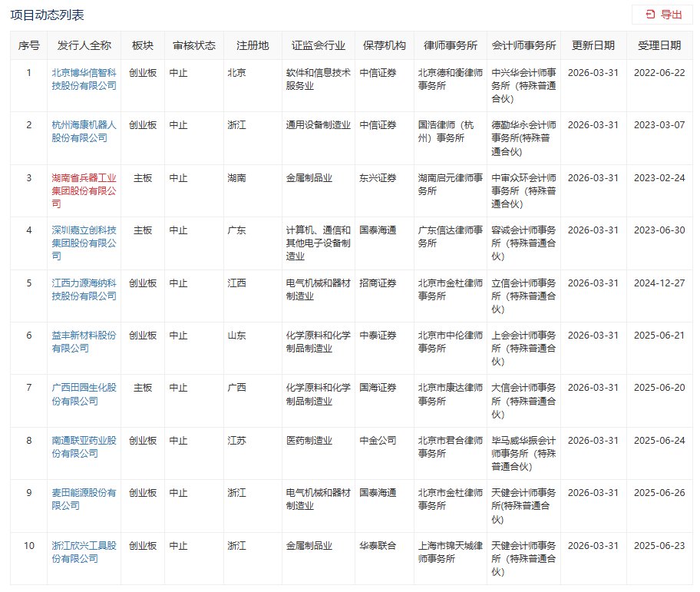
Task: Click the 注册地 column header
Action: pyautogui.click(x=253, y=45)
